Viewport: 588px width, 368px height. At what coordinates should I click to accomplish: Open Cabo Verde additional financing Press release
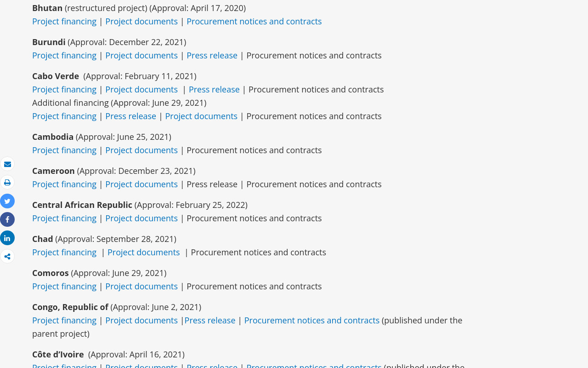[x=130, y=116]
